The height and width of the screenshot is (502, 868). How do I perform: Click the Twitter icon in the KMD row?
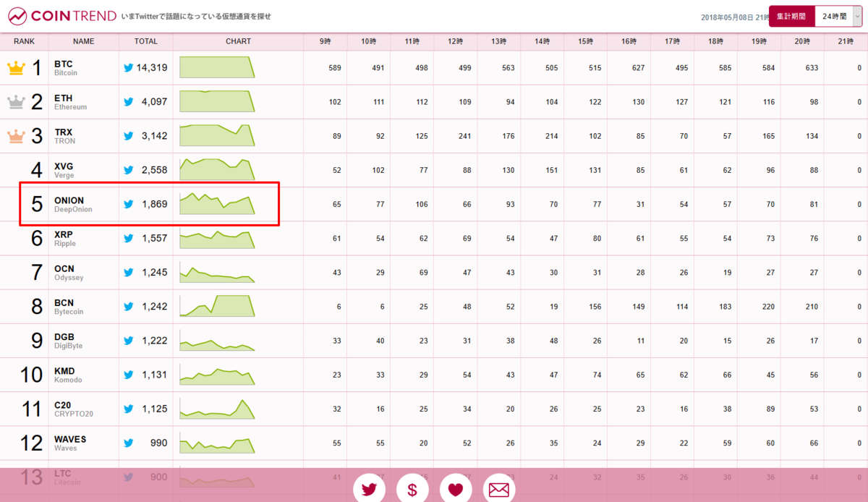(x=129, y=375)
